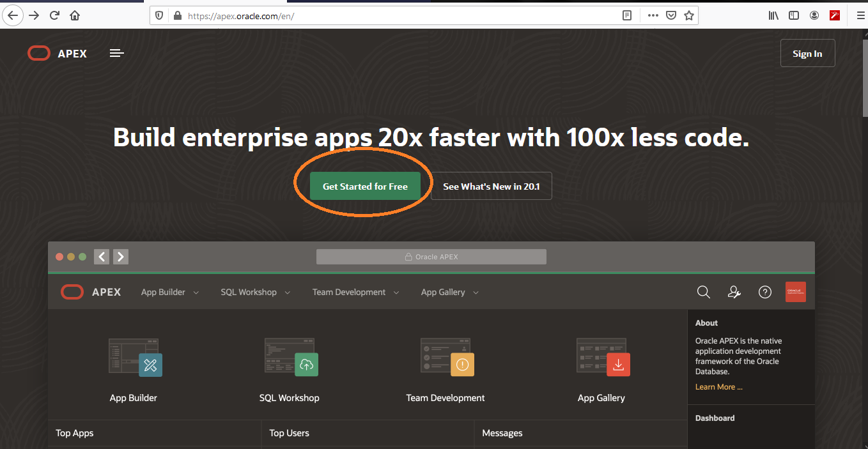Expand the SQL Workshop menu
Image resolution: width=868 pixels, height=449 pixels.
pyautogui.click(x=256, y=292)
